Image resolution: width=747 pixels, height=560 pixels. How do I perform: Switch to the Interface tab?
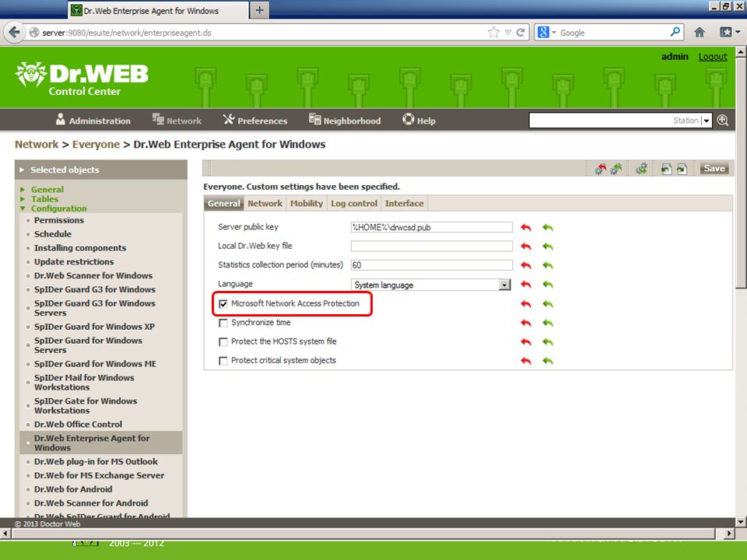click(404, 203)
